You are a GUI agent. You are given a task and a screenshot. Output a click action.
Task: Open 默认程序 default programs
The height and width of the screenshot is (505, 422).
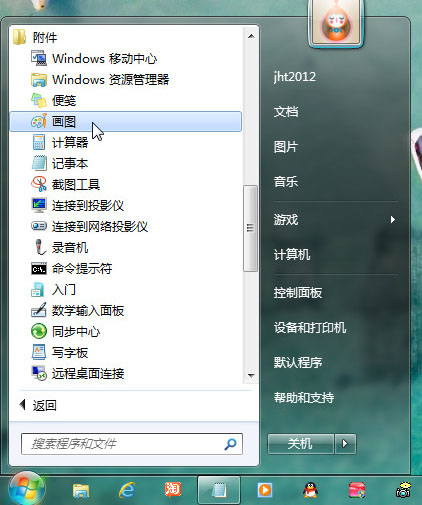pos(298,363)
